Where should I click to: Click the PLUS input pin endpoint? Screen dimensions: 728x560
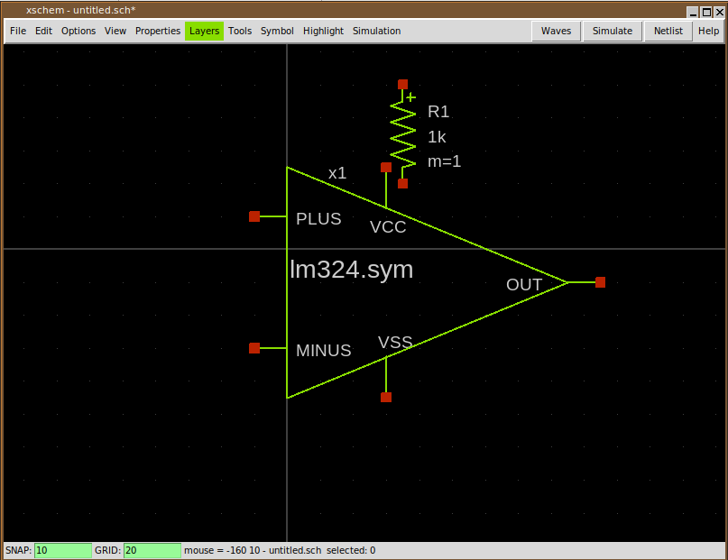pos(254,216)
